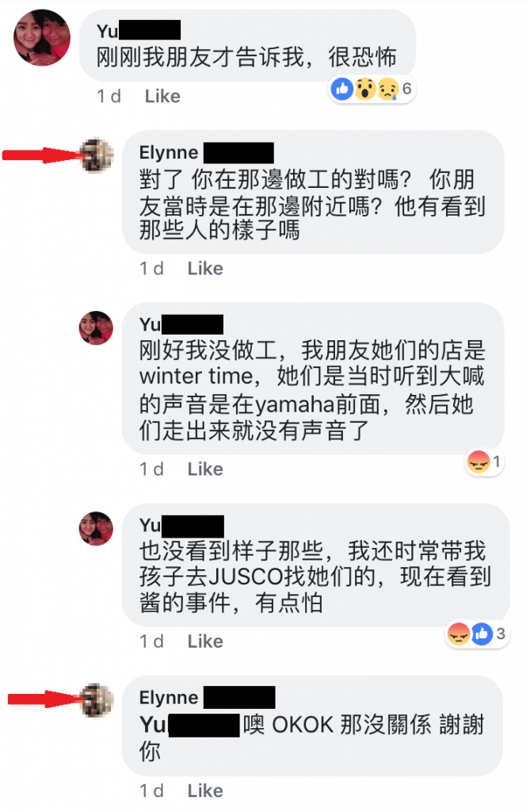Open Elynne's pixelated avatar on first reply
The width and height of the screenshot is (530, 812).
[x=97, y=155]
